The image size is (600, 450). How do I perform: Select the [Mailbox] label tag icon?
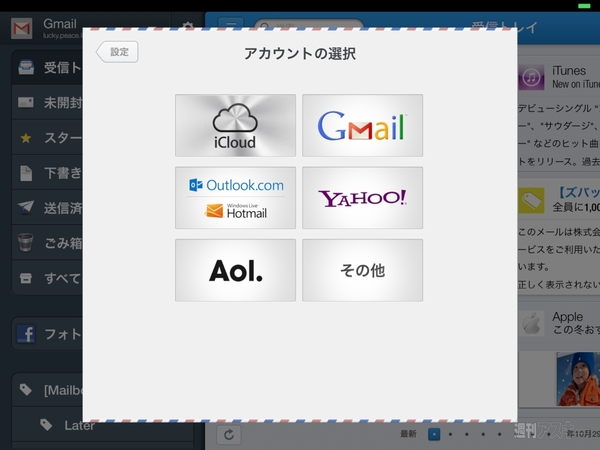tap(26, 390)
